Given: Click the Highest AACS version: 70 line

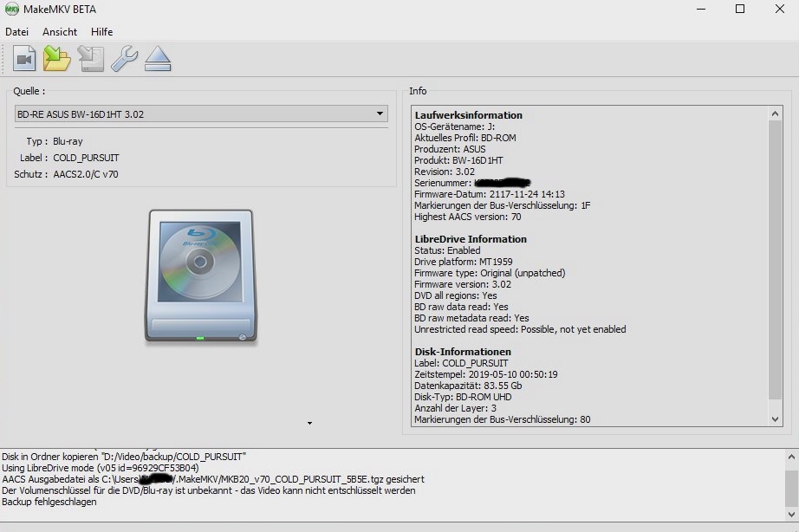Looking at the screenshot, I should click(467, 217).
